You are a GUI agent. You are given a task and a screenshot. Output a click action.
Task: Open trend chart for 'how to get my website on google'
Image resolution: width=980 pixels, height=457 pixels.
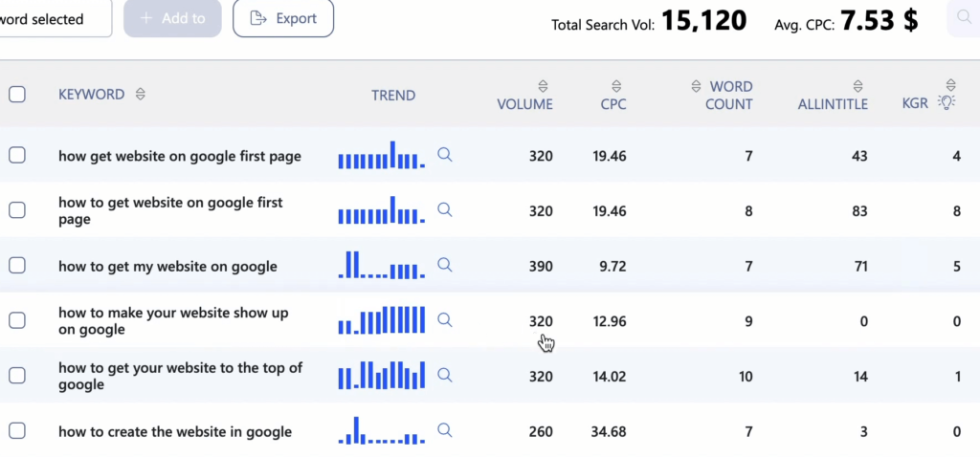[x=381, y=265]
